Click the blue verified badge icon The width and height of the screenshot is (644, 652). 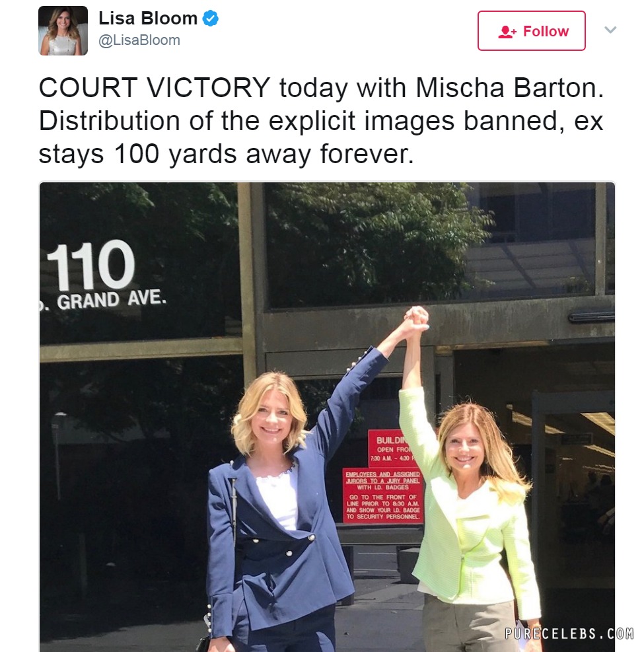coord(210,18)
